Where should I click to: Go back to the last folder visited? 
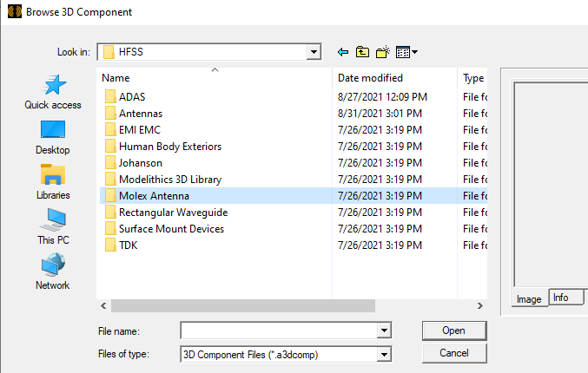[343, 52]
